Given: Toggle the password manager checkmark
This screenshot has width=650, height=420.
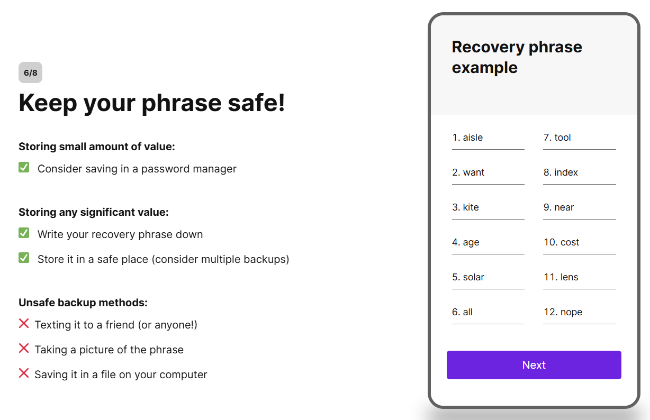Looking at the screenshot, I should pos(24,168).
